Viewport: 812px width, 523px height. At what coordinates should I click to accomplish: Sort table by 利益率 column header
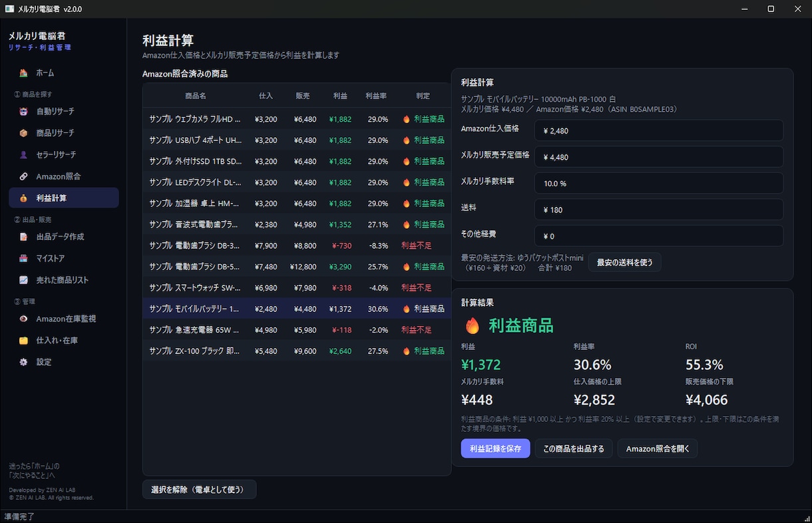tap(376, 96)
